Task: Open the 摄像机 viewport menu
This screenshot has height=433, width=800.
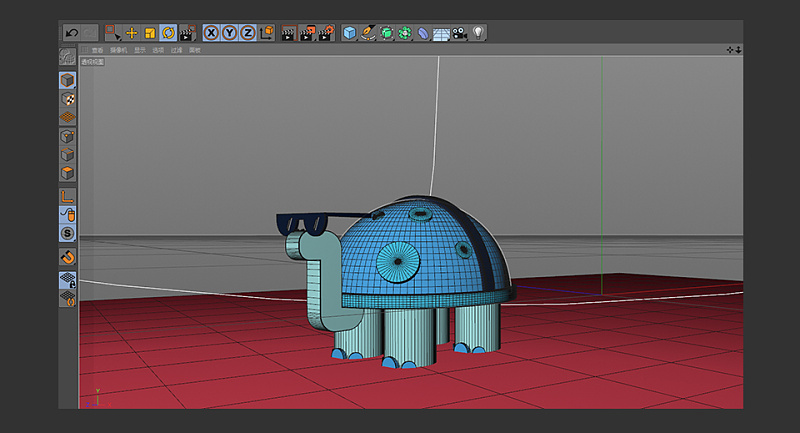Action: click(118, 50)
